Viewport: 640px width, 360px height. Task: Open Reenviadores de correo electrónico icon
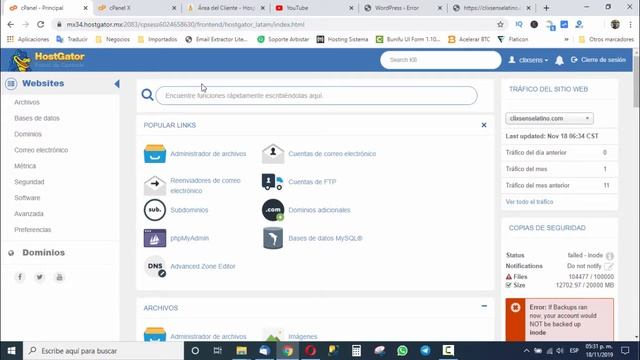(x=155, y=185)
